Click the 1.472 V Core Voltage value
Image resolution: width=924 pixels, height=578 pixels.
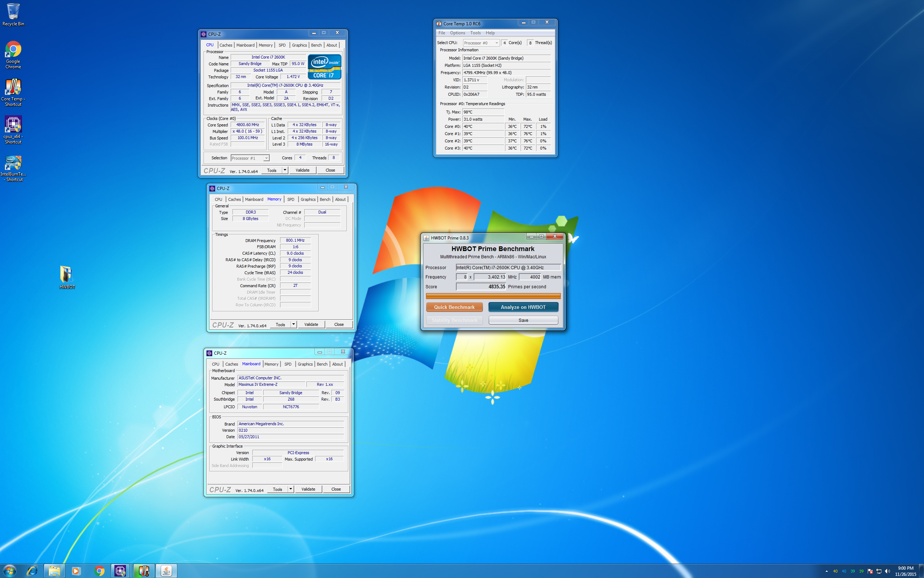[x=293, y=77]
